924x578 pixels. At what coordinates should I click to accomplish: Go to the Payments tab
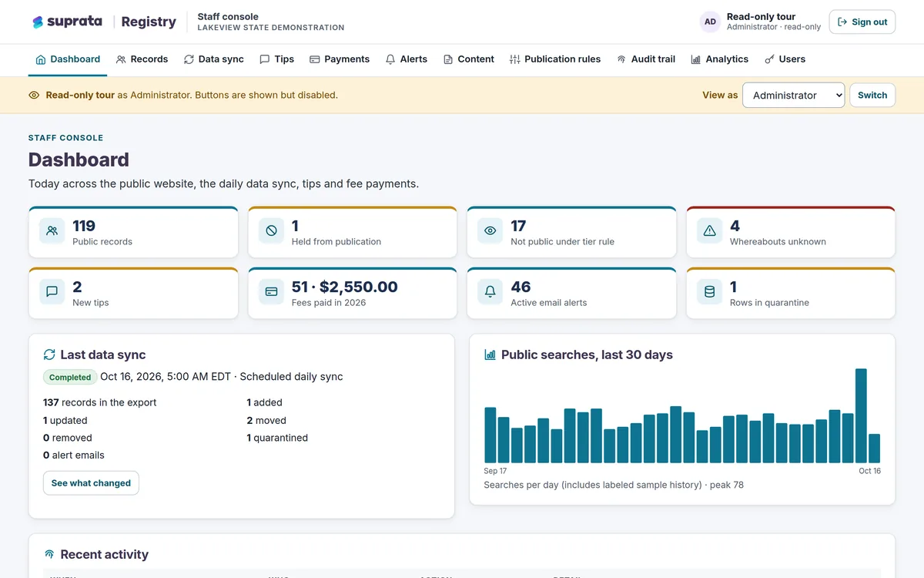click(340, 59)
